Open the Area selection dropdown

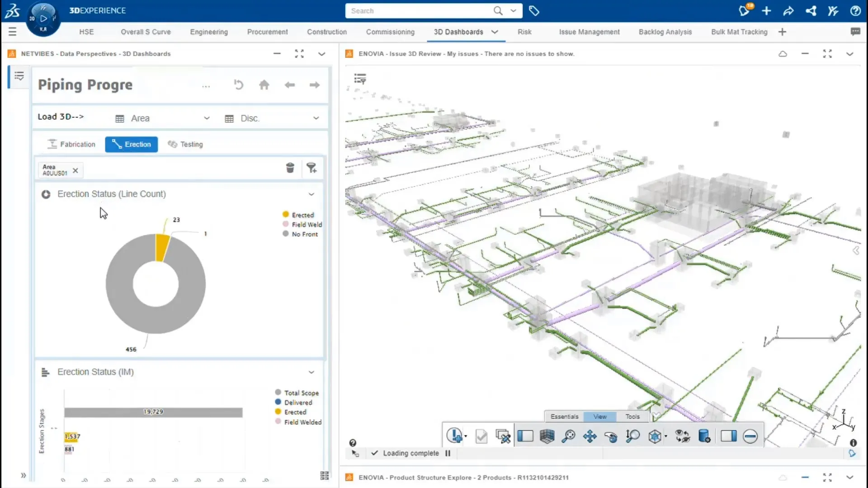click(x=207, y=118)
